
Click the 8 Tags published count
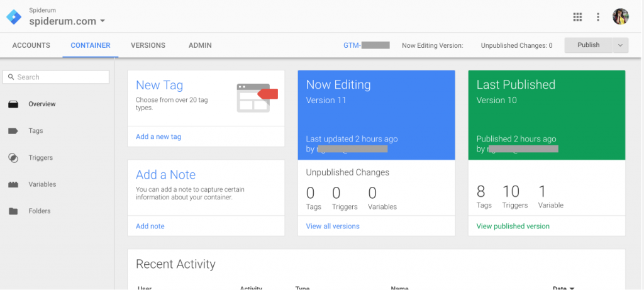[x=484, y=197]
